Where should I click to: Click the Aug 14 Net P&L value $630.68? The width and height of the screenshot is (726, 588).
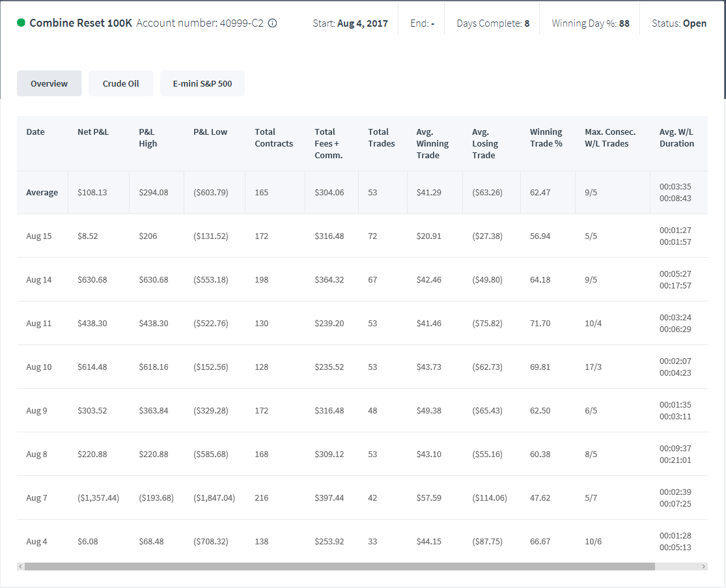coord(92,279)
